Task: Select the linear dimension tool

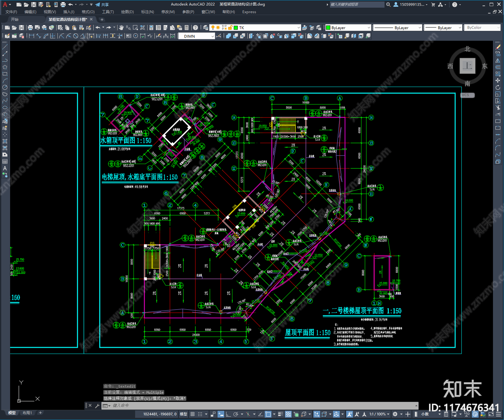Action: 31,36
